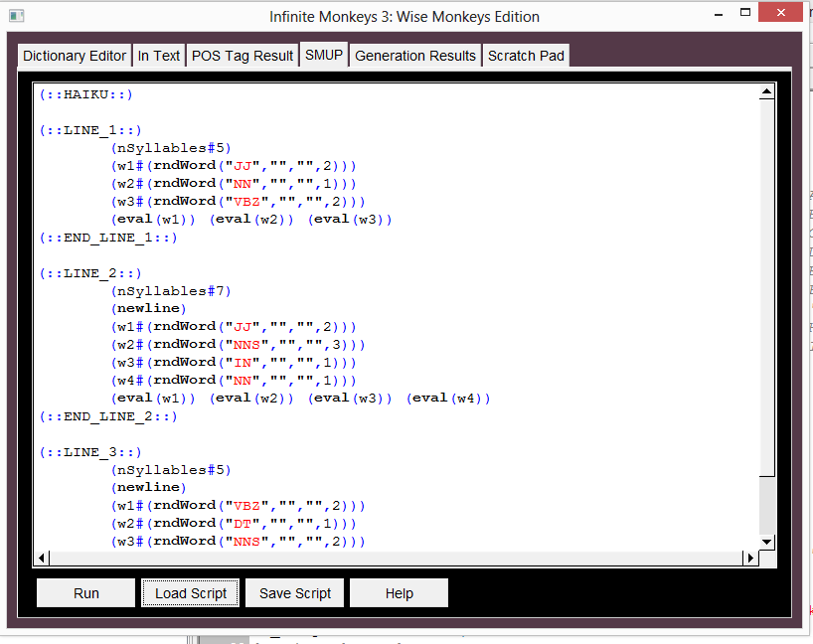Open the In Text tab
The height and width of the screenshot is (644, 813).
pyautogui.click(x=158, y=56)
